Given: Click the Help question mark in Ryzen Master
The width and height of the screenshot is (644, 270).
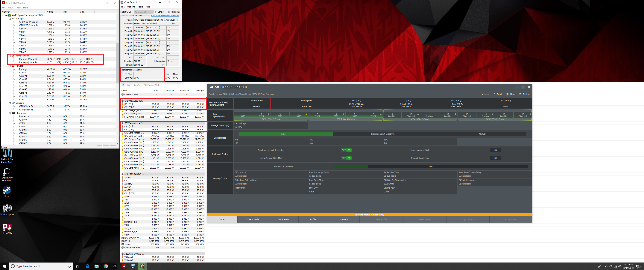Looking at the screenshot, I should [507, 94].
